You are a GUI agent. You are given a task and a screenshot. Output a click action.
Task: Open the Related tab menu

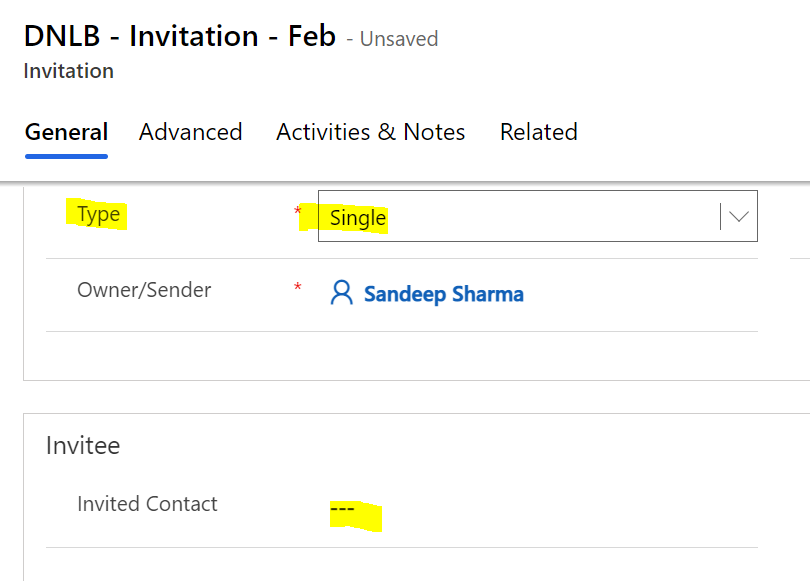(x=539, y=132)
